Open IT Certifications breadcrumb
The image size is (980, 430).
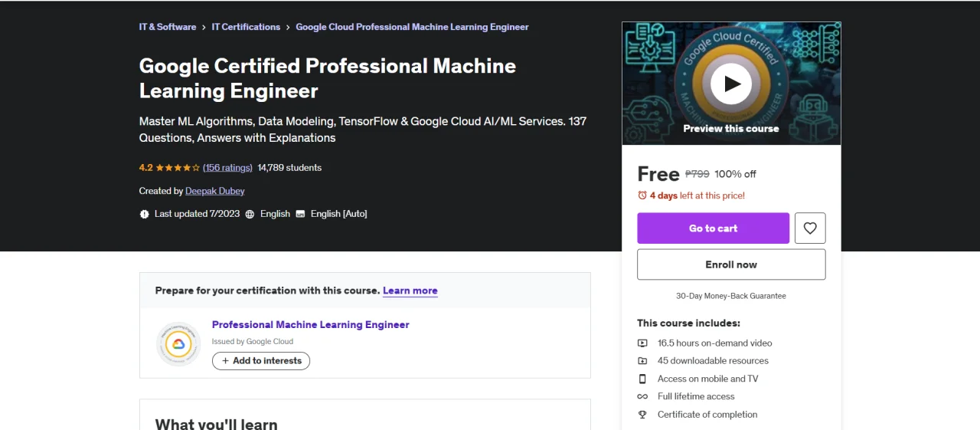246,27
